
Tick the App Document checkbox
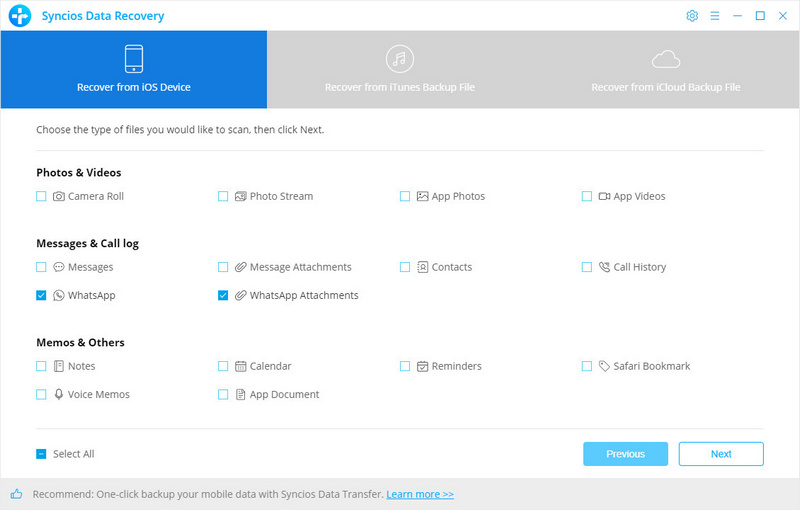223,394
